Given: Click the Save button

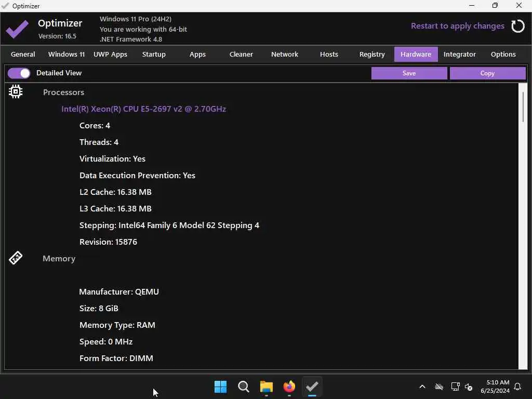Looking at the screenshot, I should pos(409,73).
